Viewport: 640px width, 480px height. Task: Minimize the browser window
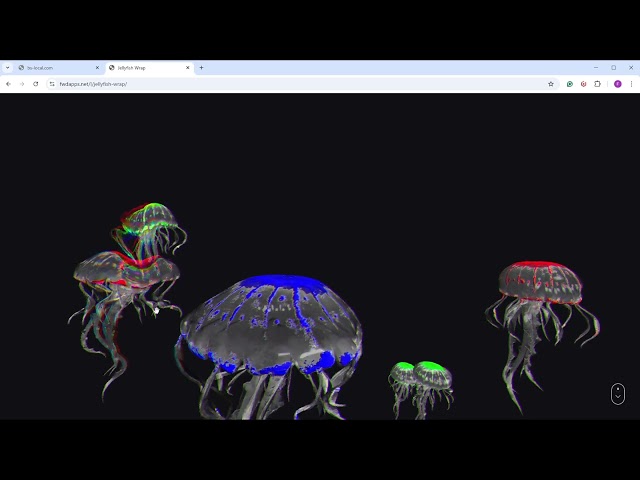coord(596,68)
